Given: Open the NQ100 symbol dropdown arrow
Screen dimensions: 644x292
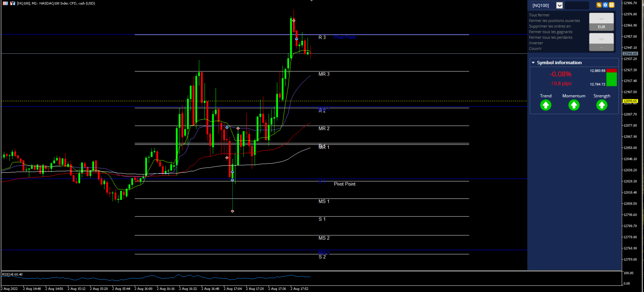Looking at the screenshot, I should coord(560,5).
